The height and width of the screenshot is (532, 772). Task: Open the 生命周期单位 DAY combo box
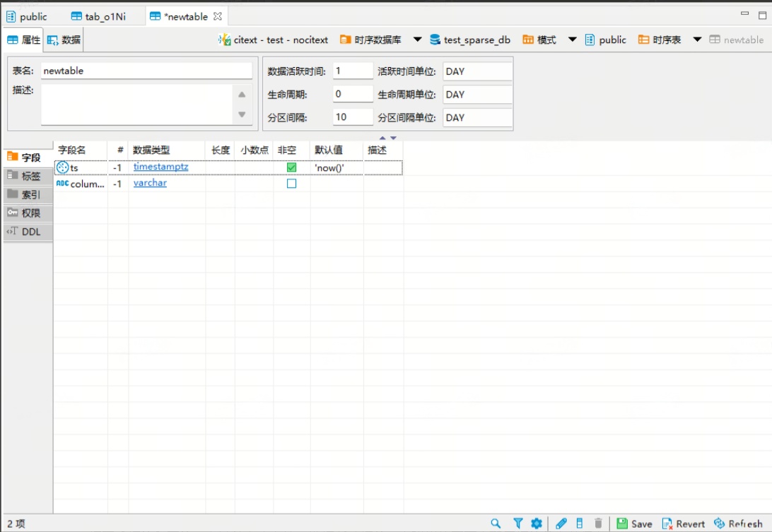tap(477, 95)
